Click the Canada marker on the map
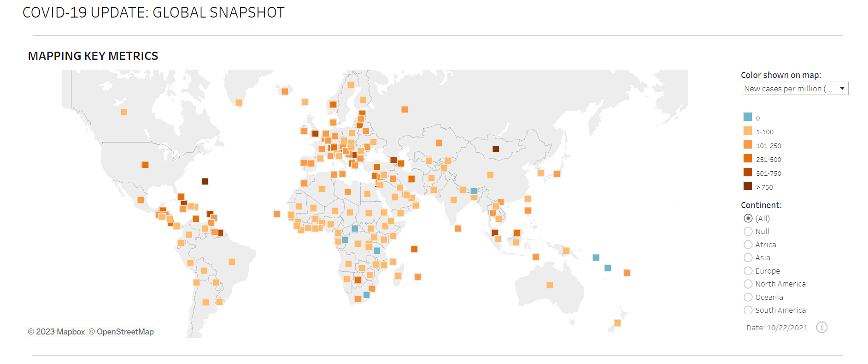 pos(124,112)
